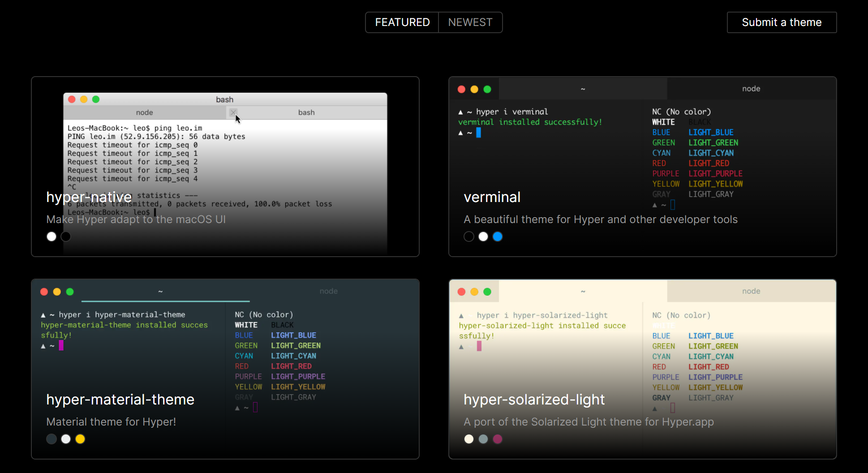
Task: Click the node tab in verminal preview
Action: point(751,89)
